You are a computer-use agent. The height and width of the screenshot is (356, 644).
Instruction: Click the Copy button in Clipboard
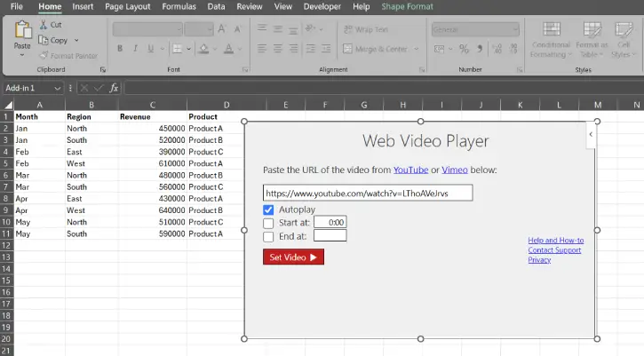(x=53, y=40)
